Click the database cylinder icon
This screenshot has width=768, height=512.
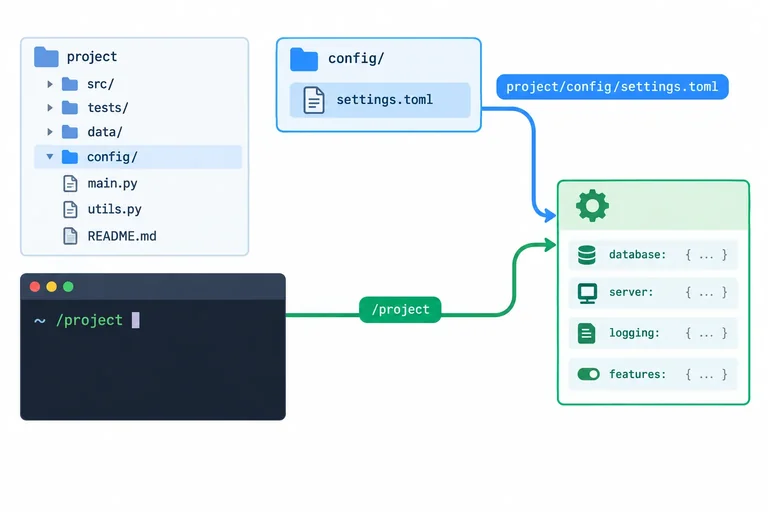(x=587, y=255)
